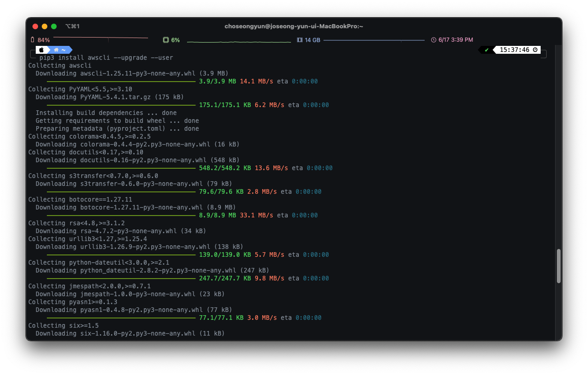Click the battery icon in status bar

[x=32, y=40]
